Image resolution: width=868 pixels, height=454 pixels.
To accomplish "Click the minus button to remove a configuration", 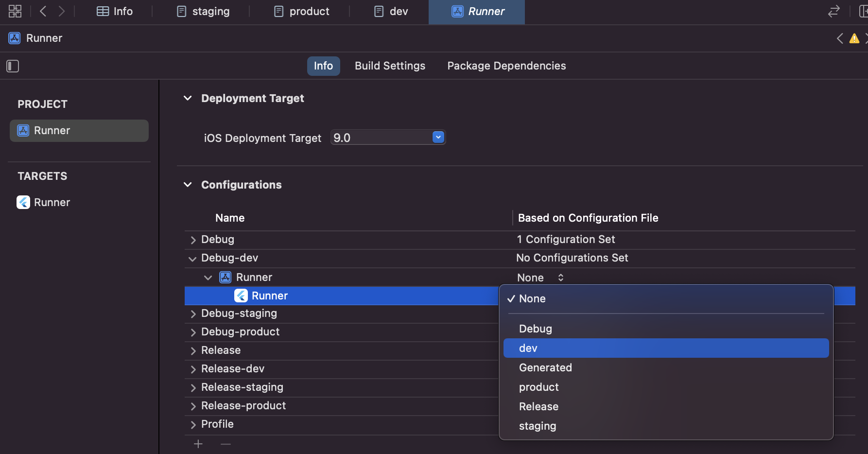I will 225,444.
